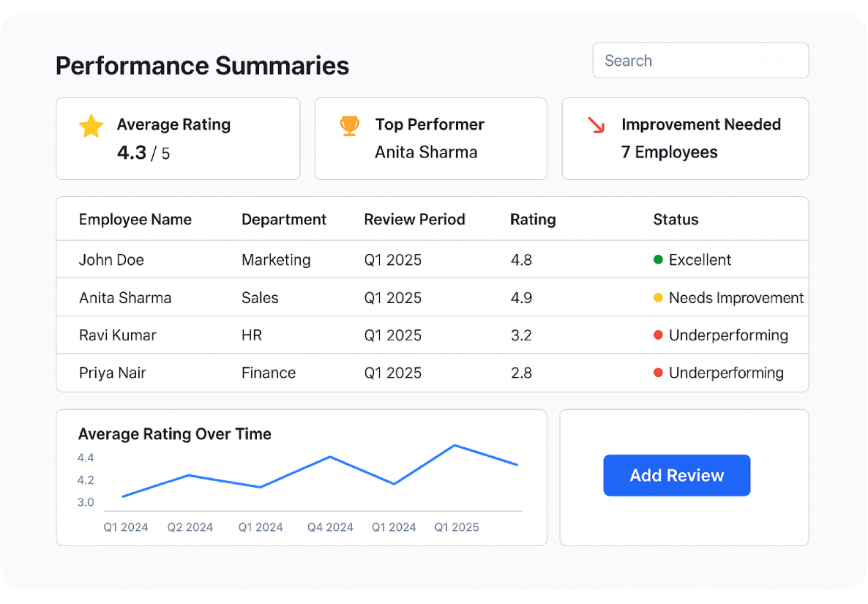
Task: Click Q1 2025 in Priya Nair row
Action: pos(392,373)
